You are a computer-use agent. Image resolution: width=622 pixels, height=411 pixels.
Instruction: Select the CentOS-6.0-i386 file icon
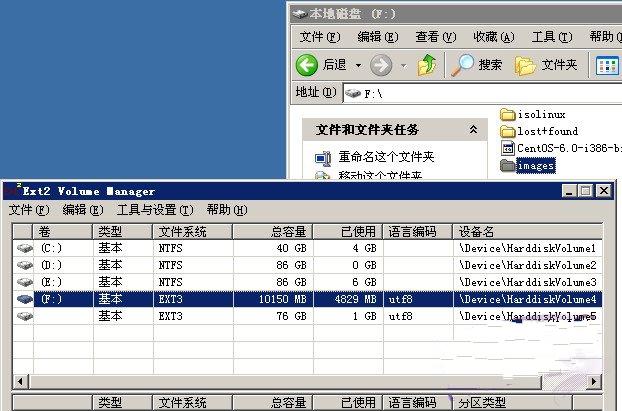click(x=507, y=148)
